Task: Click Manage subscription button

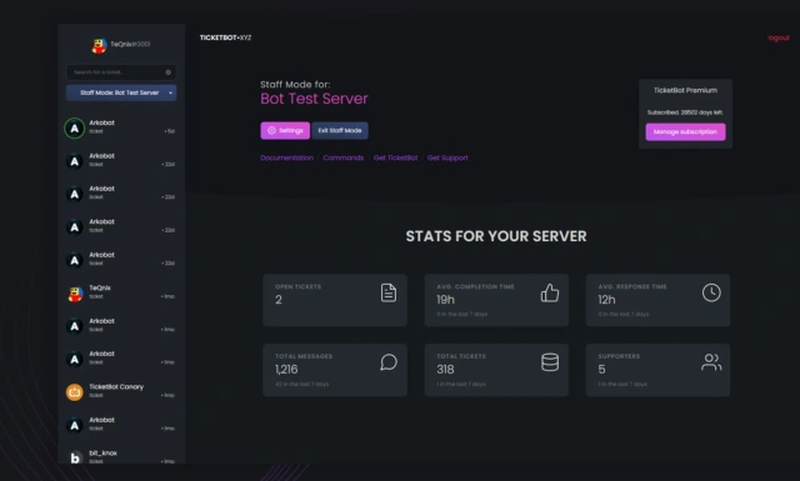Action: (685, 132)
